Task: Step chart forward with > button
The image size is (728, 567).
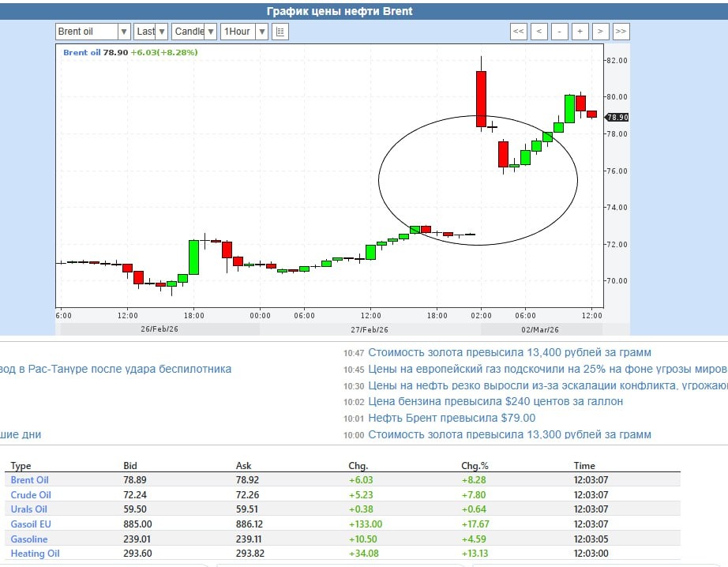Action: pyautogui.click(x=600, y=32)
